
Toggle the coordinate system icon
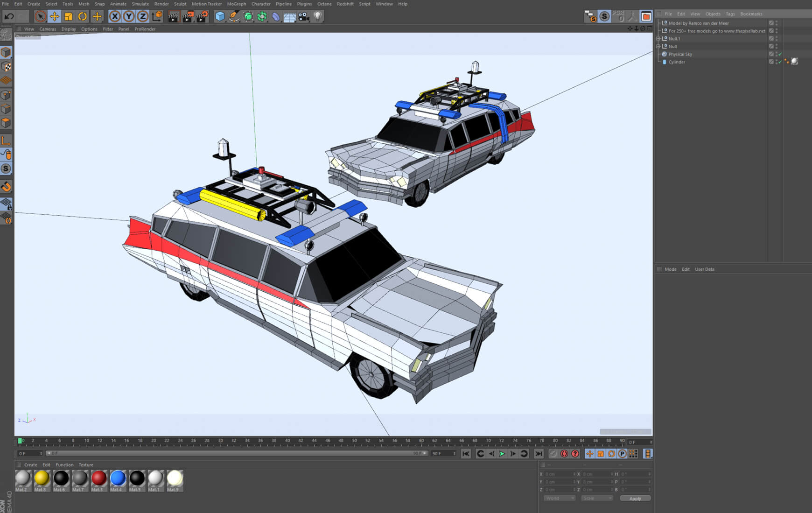tap(157, 16)
